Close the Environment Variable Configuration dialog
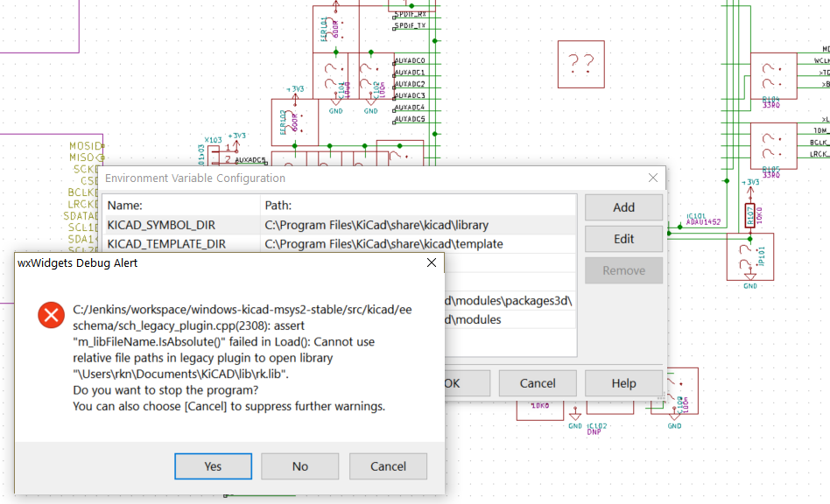This screenshot has width=830, height=504. pos(653,178)
